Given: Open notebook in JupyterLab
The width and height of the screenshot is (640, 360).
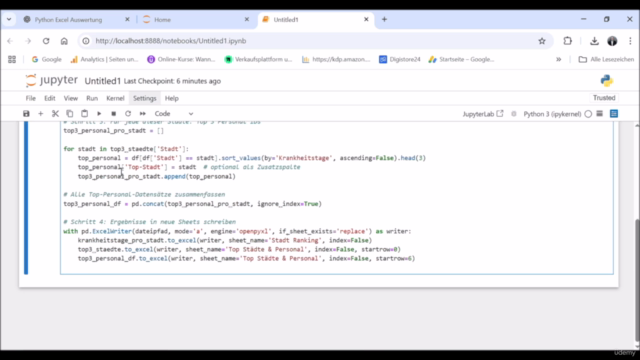Looking at the screenshot, I should click(483, 114).
